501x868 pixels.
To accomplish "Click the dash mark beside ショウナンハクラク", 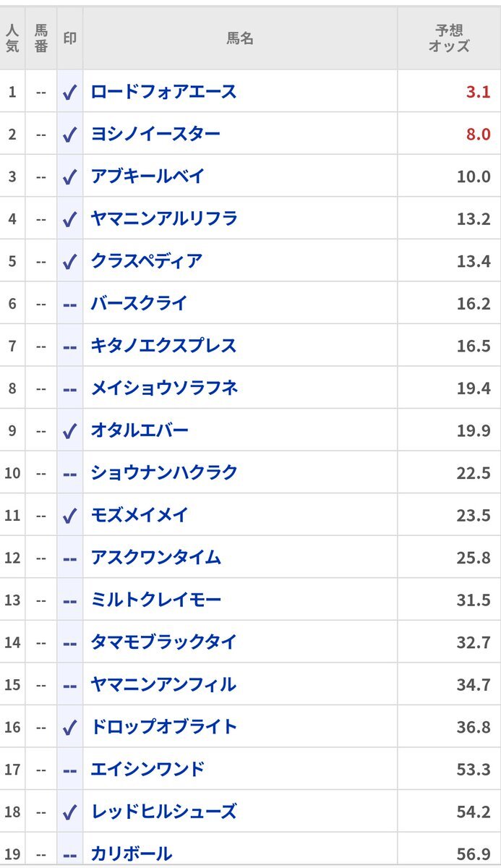I will tap(69, 473).
